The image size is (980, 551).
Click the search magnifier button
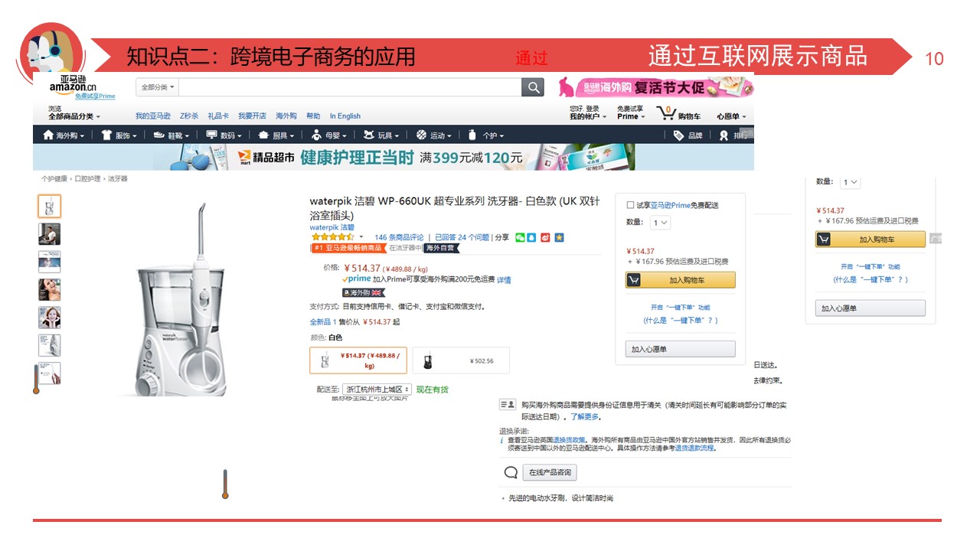(533, 87)
